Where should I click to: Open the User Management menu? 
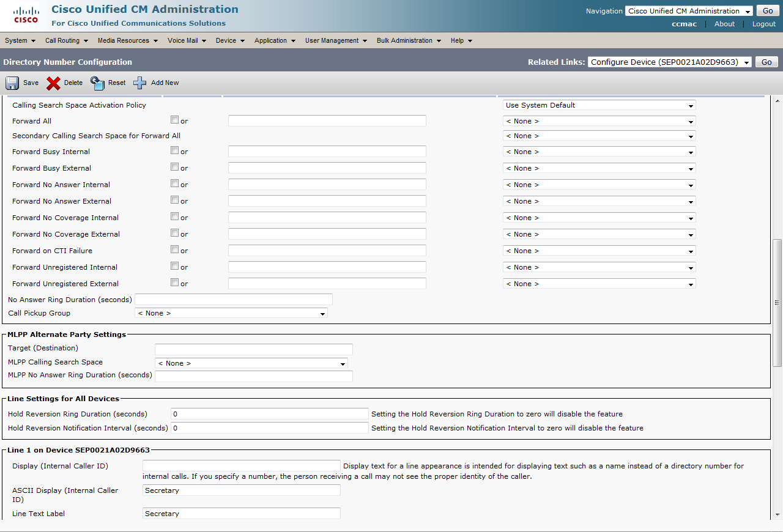click(x=336, y=41)
